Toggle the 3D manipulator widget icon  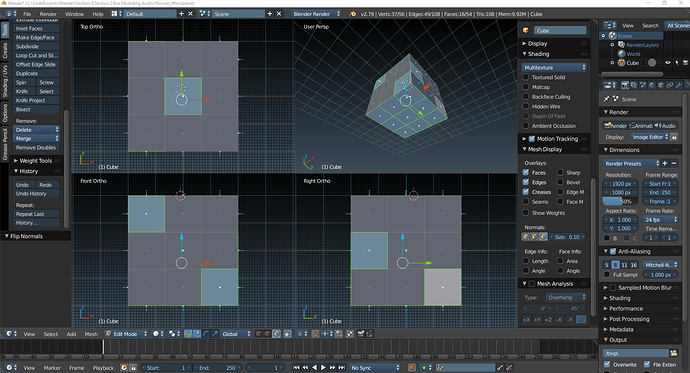(x=188, y=334)
